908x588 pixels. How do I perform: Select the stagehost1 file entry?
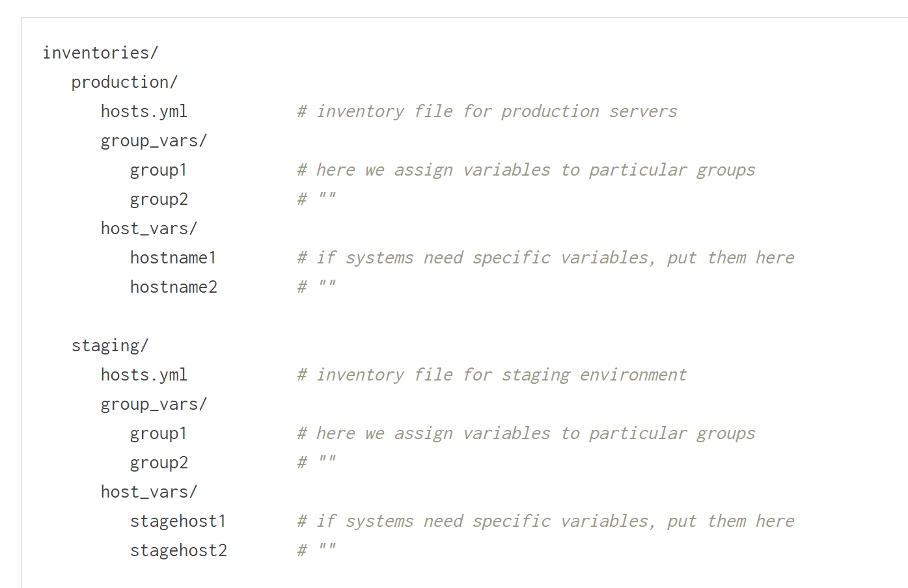178,520
